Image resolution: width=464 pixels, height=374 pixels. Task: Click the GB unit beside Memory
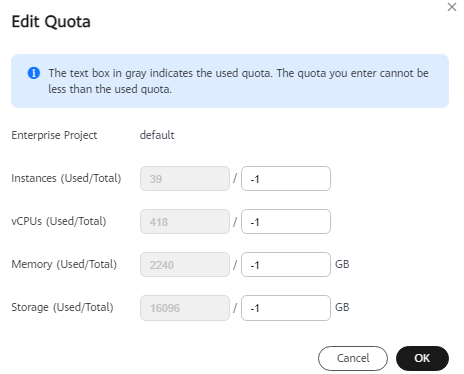tap(342, 264)
